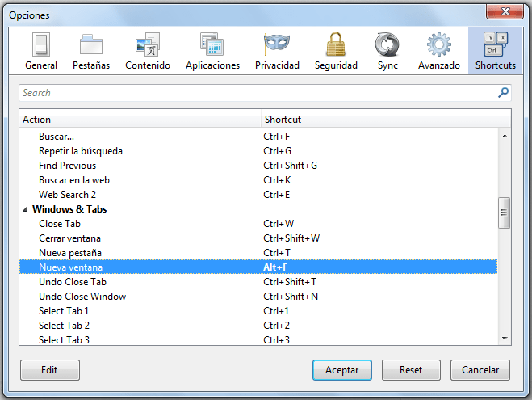Open the Contenido panel icon
Screen dimensions: 532x400
pyautogui.click(x=148, y=44)
